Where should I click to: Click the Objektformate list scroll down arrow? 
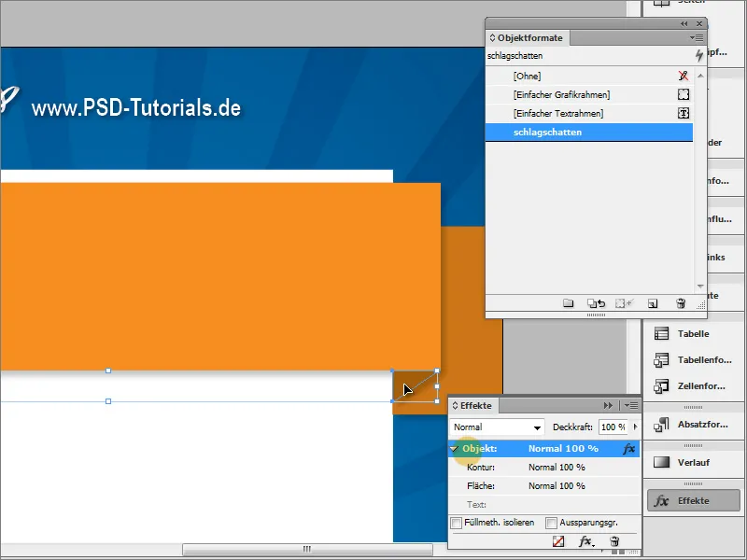coord(700,287)
